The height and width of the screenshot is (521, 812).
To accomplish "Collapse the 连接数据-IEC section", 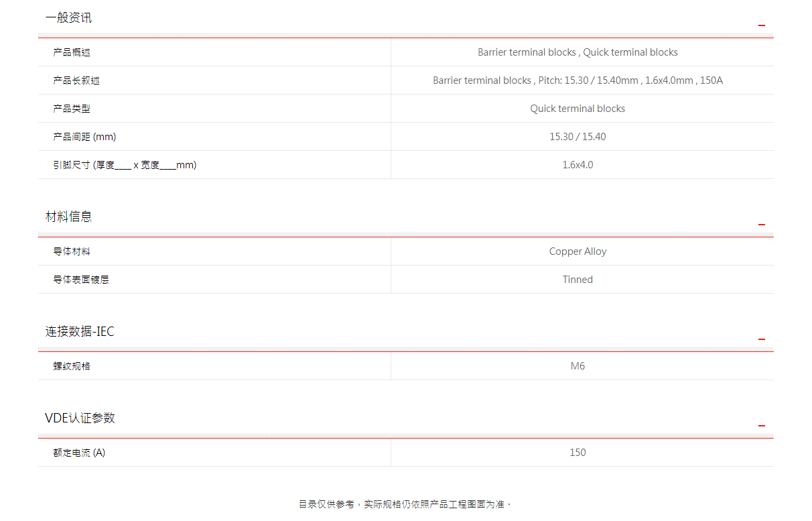I will pyautogui.click(x=762, y=339).
